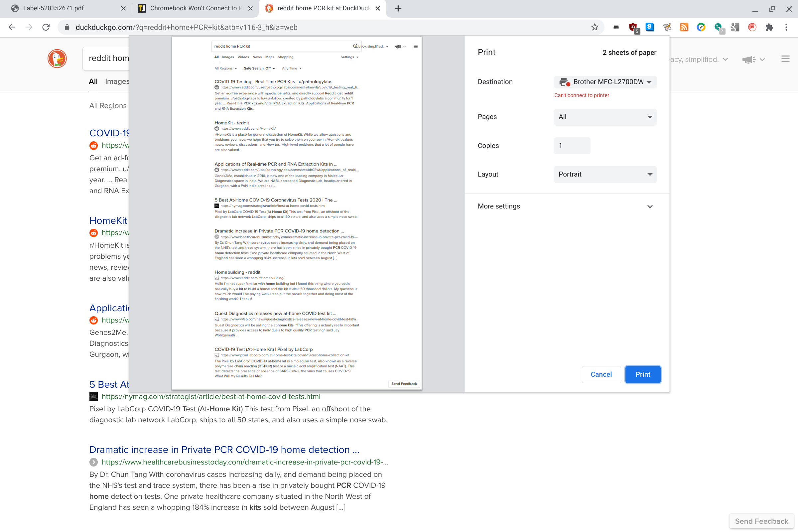Open the Skype extension
The width and height of the screenshot is (798, 532).
(x=650, y=27)
